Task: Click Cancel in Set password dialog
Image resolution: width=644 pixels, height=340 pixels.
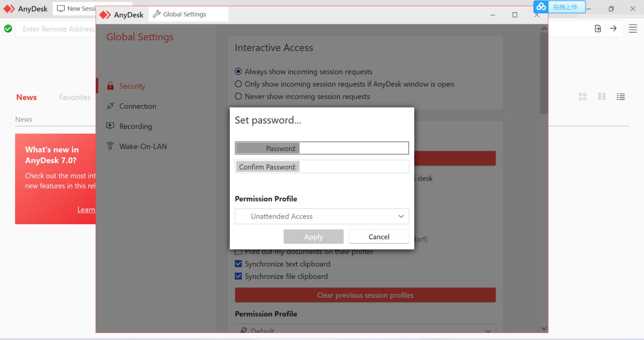Action: (x=379, y=237)
